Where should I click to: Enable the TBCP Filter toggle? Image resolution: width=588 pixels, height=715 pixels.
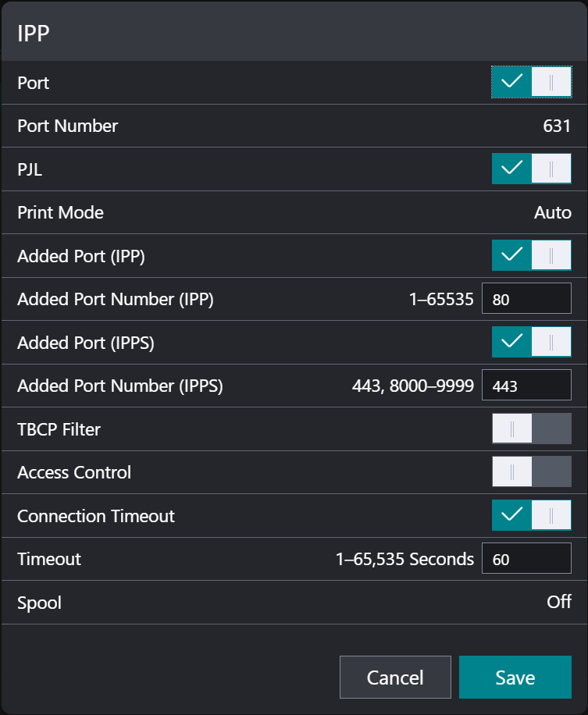click(x=531, y=429)
